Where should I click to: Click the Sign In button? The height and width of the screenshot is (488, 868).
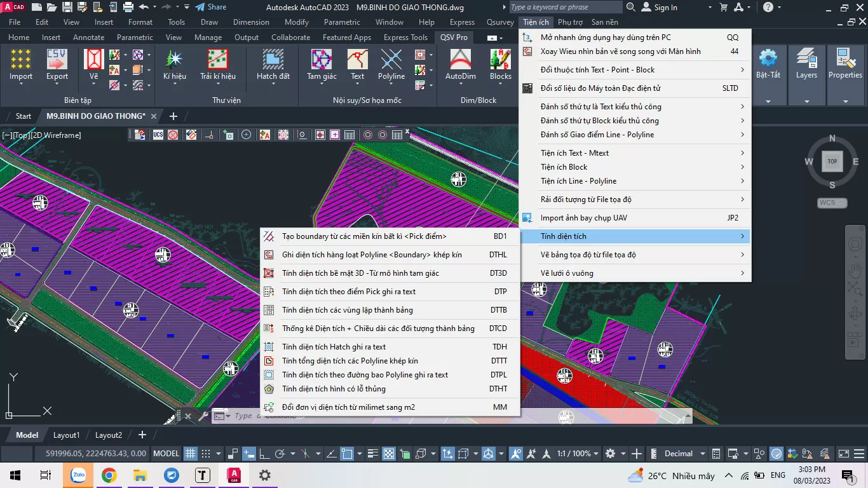click(665, 8)
